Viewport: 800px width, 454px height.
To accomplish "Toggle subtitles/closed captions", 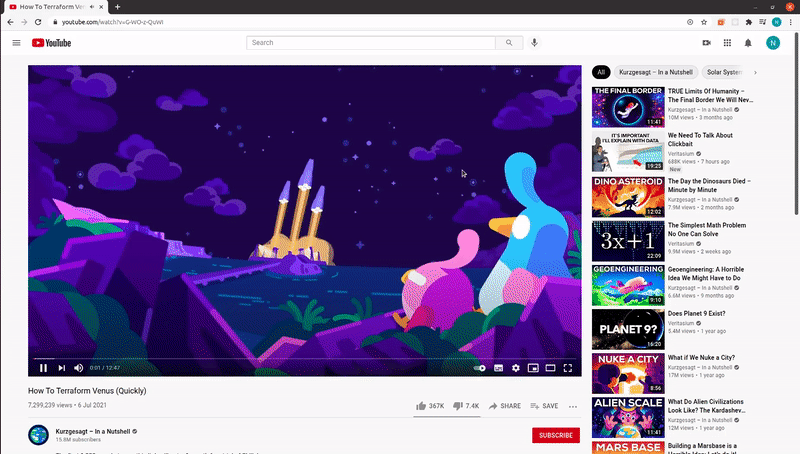I will point(498,368).
